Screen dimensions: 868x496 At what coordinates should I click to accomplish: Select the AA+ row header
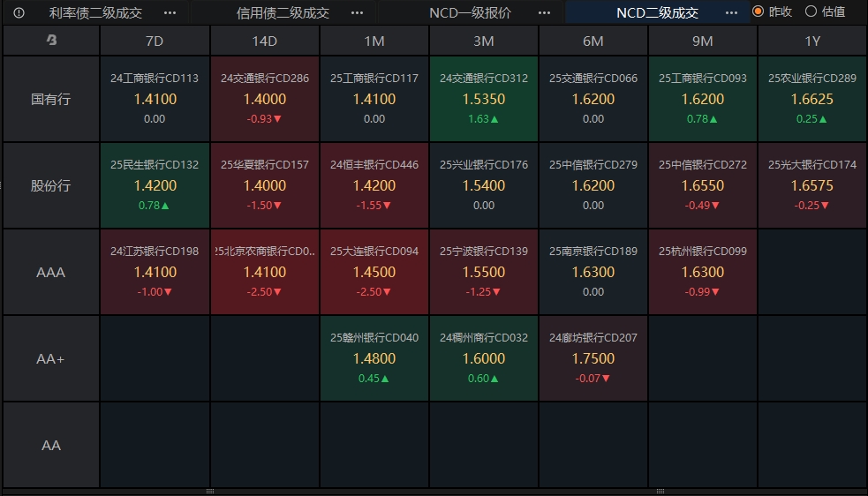pyautogui.click(x=51, y=358)
